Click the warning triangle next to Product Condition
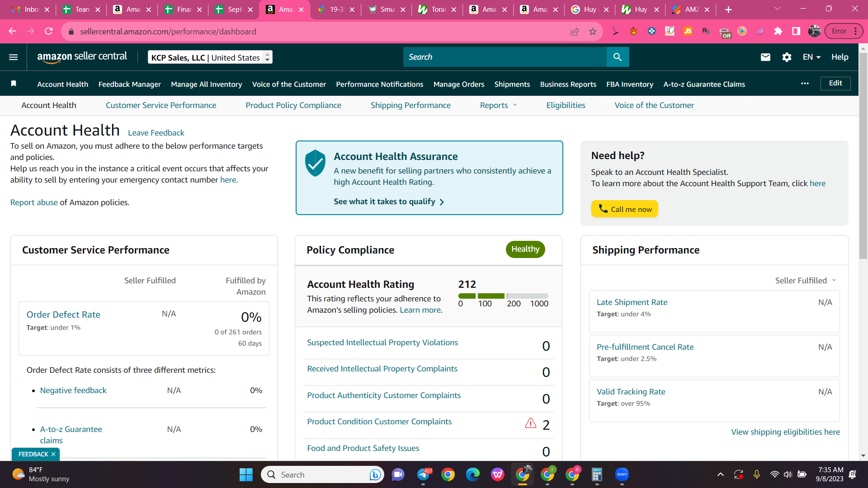This screenshot has height=488, width=868. (530, 423)
